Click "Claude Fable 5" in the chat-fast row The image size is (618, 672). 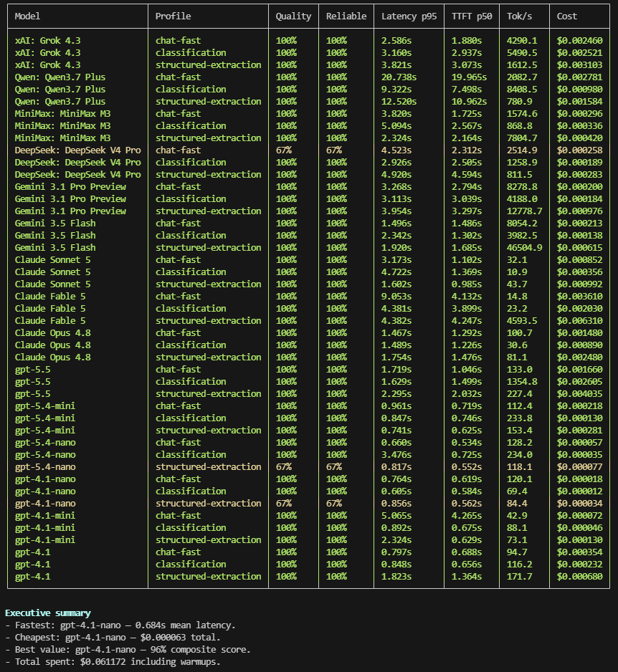50,297
